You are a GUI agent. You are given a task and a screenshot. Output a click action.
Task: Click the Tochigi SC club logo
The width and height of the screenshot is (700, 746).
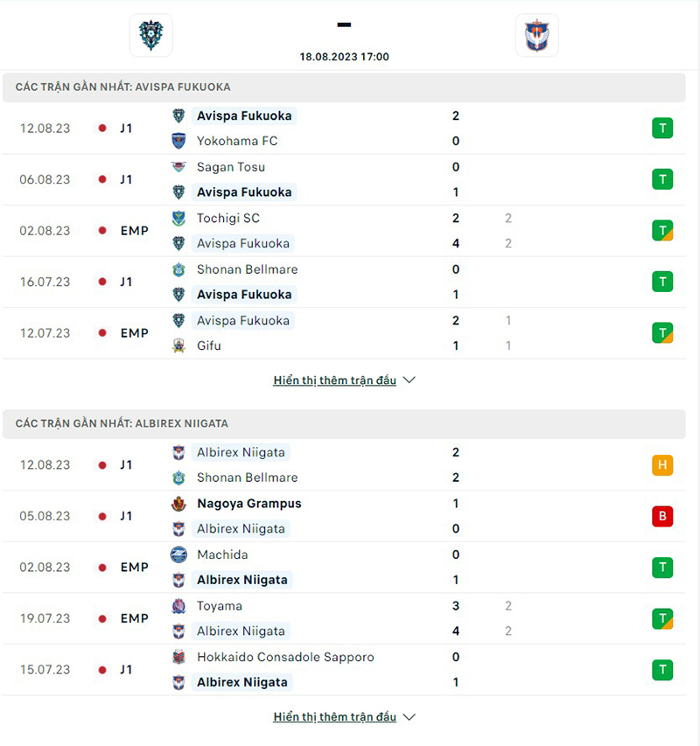[180, 218]
